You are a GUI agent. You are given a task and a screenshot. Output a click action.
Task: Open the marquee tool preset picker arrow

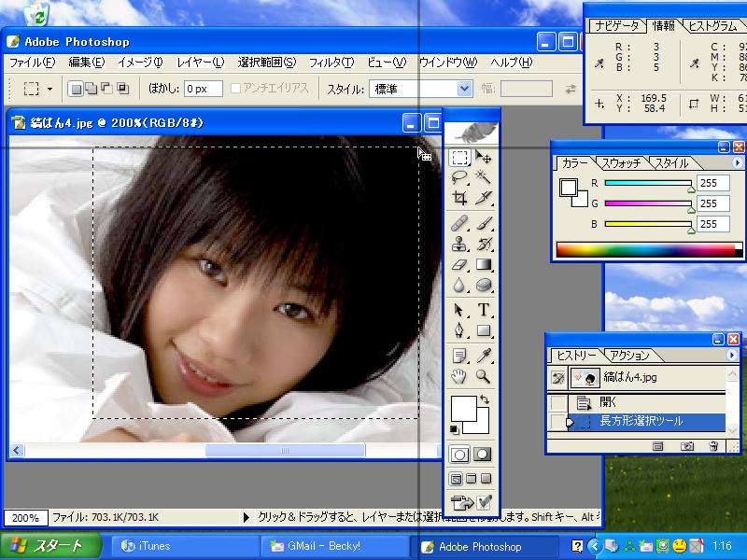click(49, 89)
